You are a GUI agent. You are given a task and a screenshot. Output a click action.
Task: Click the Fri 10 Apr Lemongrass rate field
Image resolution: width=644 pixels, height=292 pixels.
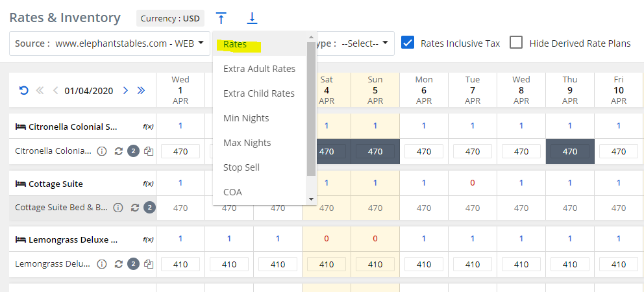(x=618, y=264)
